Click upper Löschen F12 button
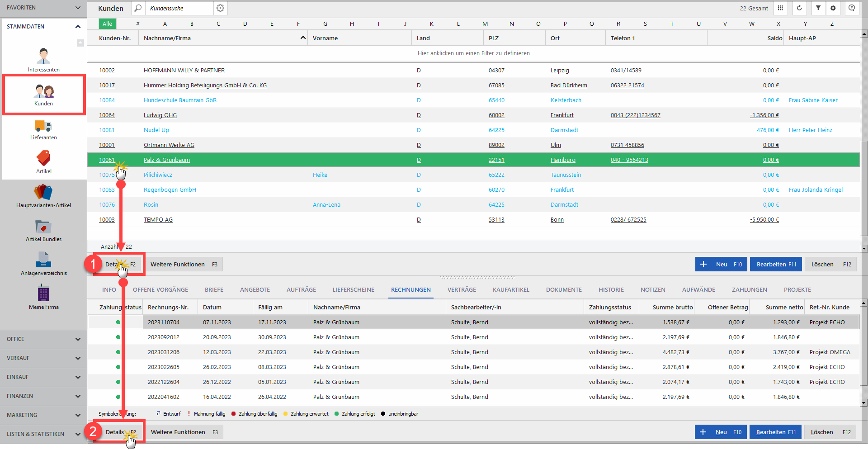The image size is (868, 450). [x=831, y=265]
